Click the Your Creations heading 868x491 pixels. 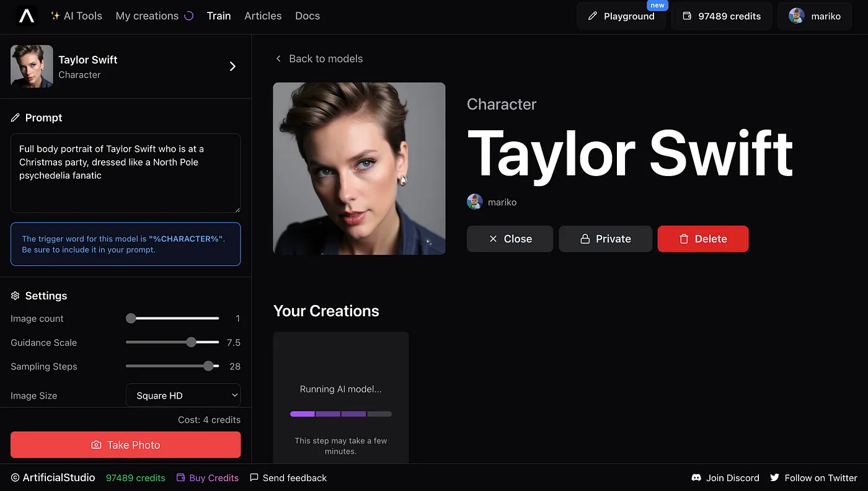click(x=326, y=311)
